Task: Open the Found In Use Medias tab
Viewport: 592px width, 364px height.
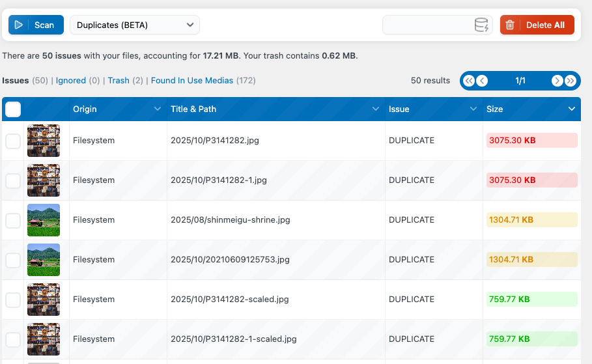Action: pyautogui.click(x=191, y=81)
